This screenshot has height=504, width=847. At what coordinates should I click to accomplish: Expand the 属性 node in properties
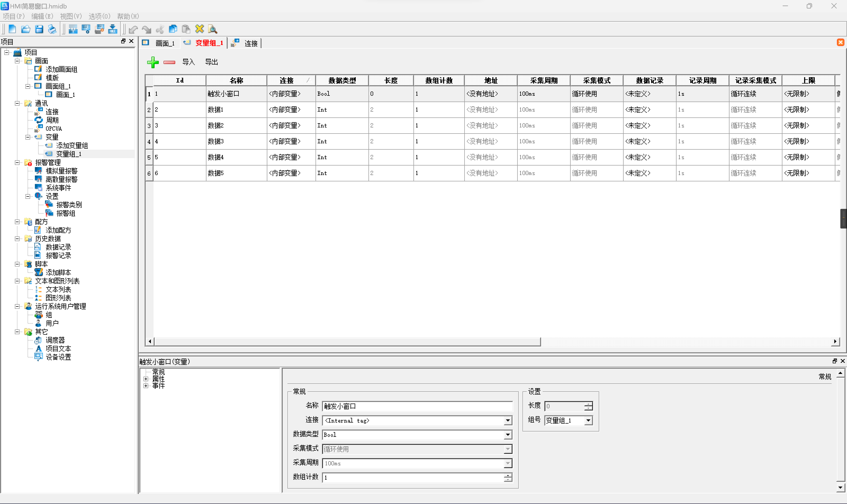[146, 379]
